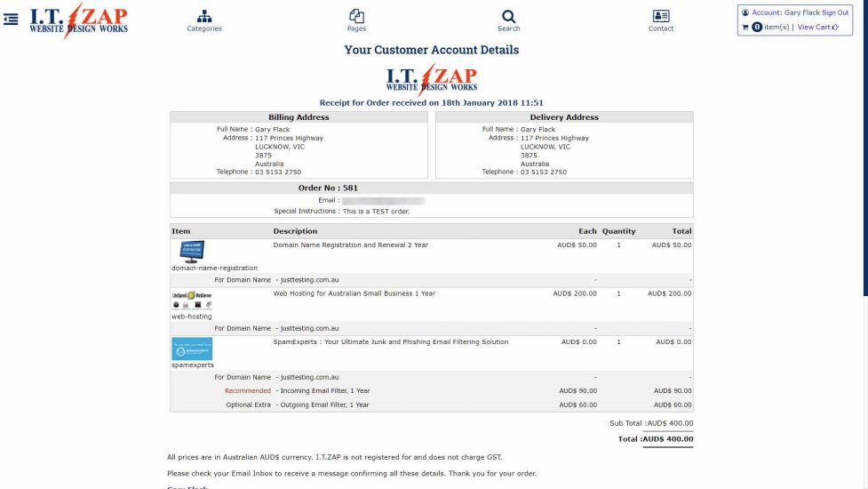The height and width of the screenshot is (489, 868).
Task: Click the account user icon
Action: [745, 13]
